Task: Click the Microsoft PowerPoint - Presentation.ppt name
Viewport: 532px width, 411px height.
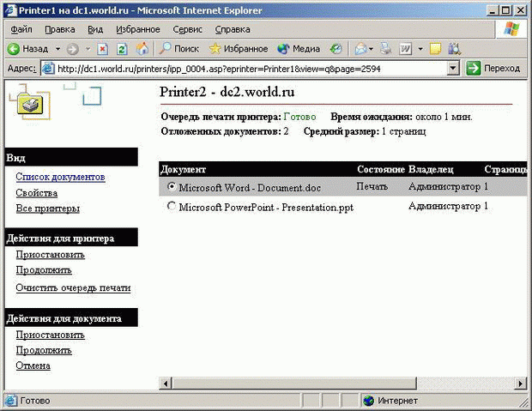Action: coord(266,207)
